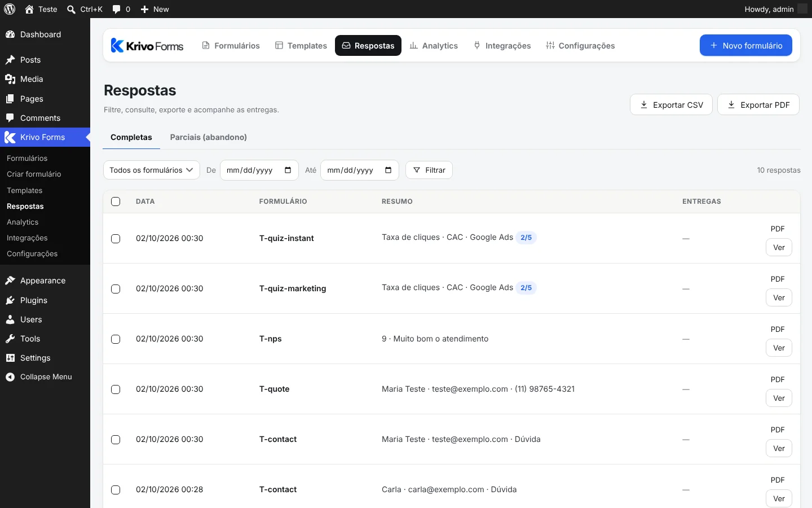Open the New content menu

pyautogui.click(x=155, y=9)
